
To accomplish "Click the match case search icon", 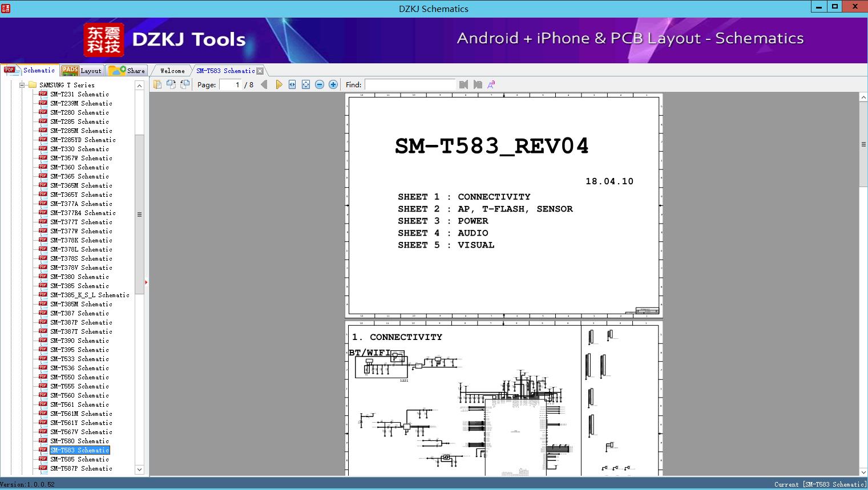I will pyautogui.click(x=491, y=84).
